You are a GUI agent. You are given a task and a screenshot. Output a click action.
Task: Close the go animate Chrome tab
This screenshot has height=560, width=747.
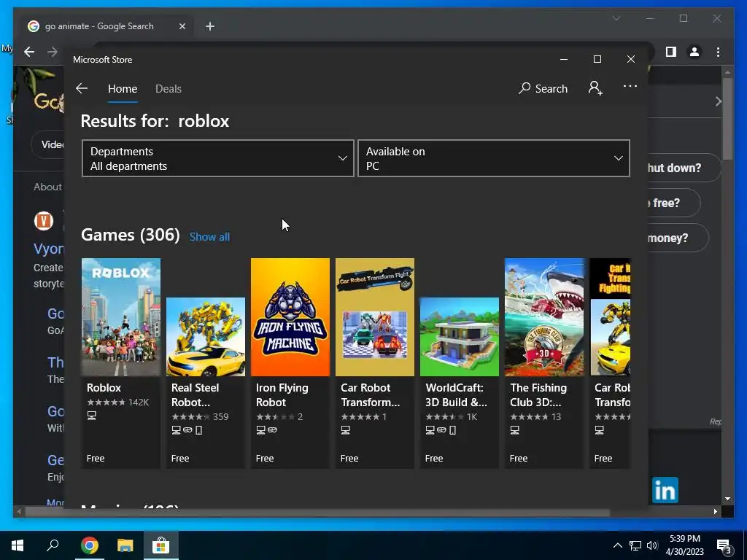[182, 26]
